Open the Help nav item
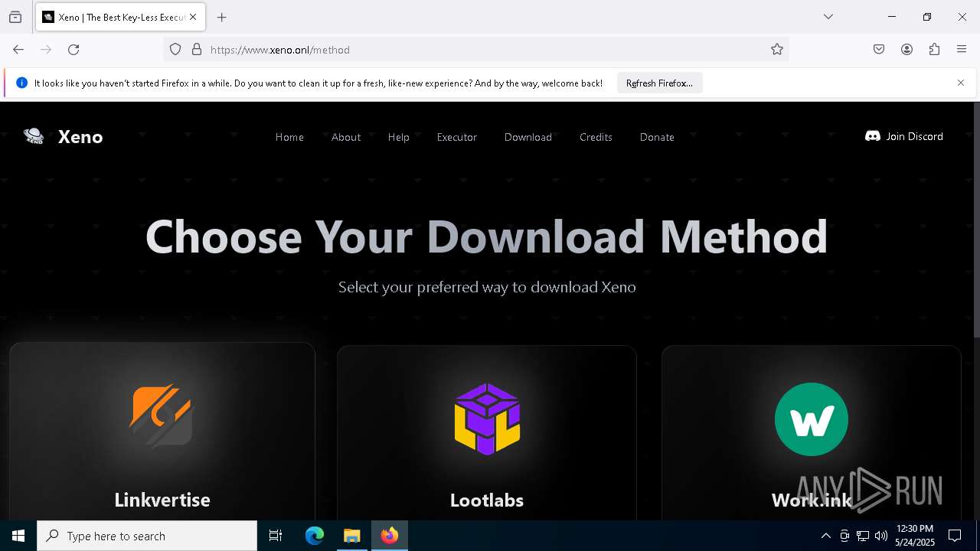Screen dimensions: 980x551 [x=399, y=137]
